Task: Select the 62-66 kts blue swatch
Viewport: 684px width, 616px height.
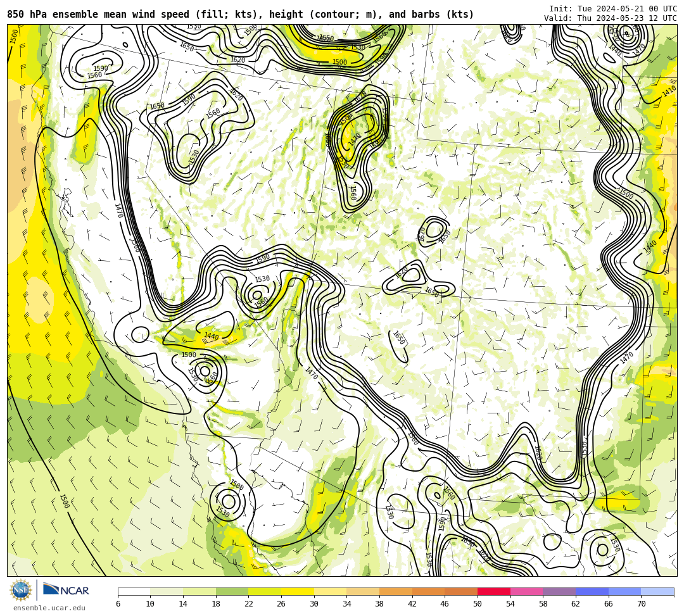Action: pos(592,591)
